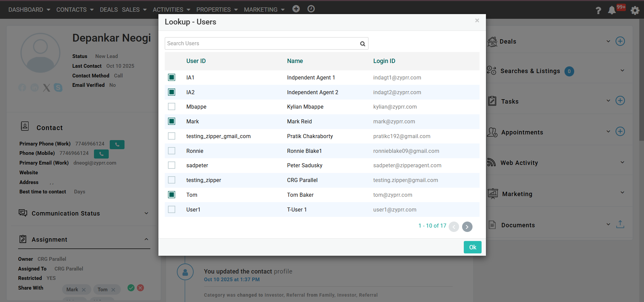644x302 pixels.
Task: Upload a document using upload icon
Action: pyautogui.click(x=620, y=225)
